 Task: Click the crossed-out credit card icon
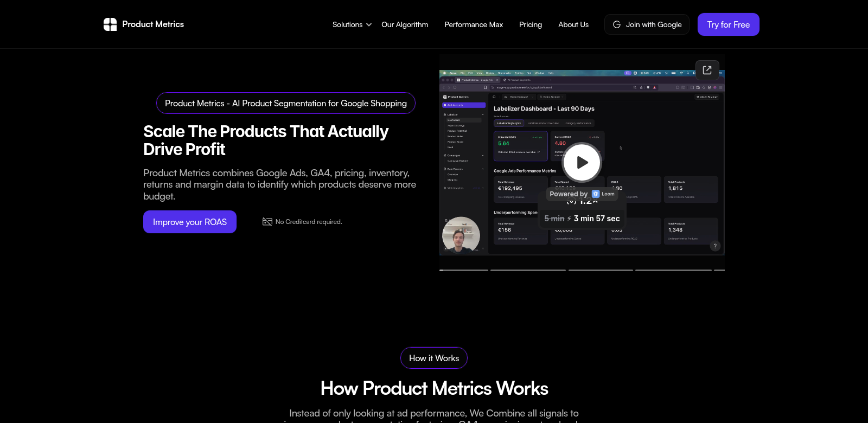[267, 222]
